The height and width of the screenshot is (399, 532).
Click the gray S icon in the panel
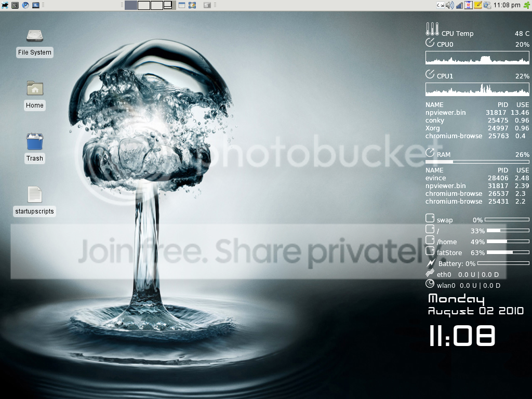click(207, 5)
